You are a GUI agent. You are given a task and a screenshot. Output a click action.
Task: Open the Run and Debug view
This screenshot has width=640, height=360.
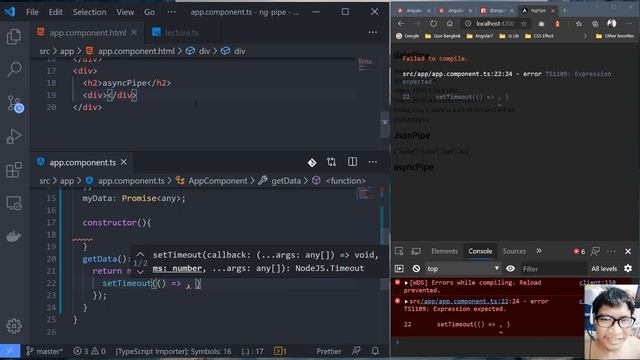click(14, 136)
